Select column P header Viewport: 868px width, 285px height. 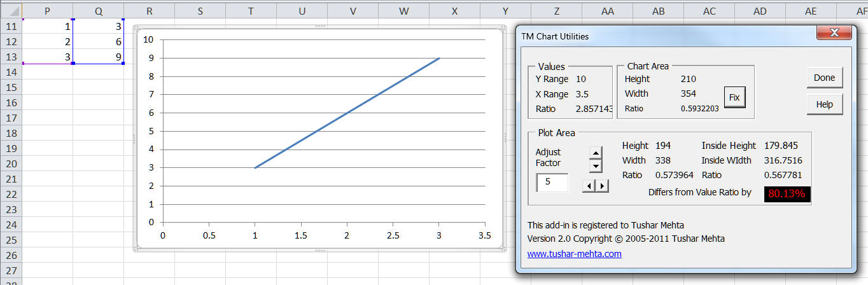(48, 11)
